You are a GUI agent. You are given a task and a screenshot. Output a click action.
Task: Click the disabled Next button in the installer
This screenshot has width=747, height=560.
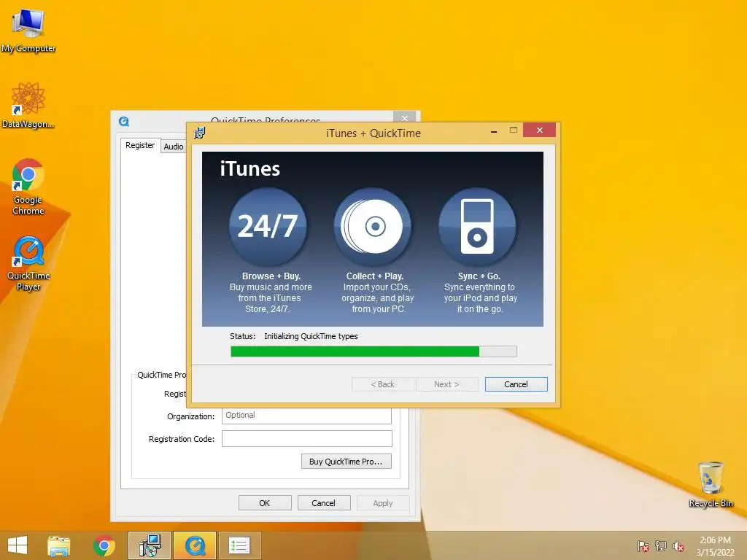pos(447,384)
